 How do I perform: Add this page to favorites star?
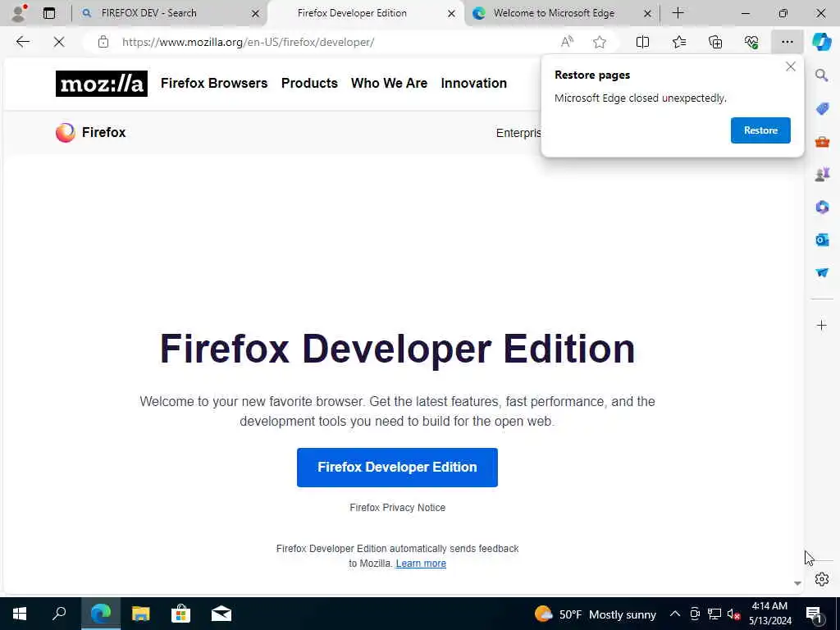(x=600, y=42)
